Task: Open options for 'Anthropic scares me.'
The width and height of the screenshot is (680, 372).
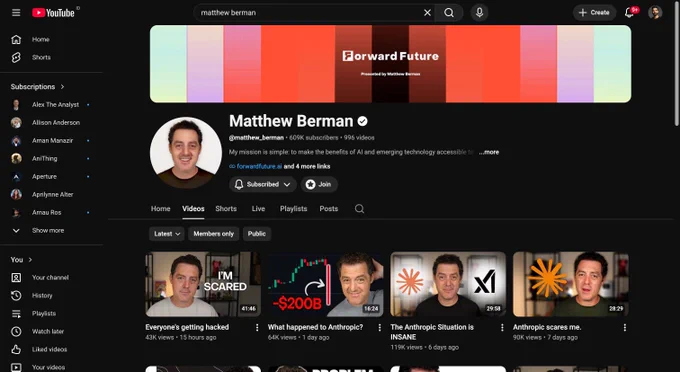Action: pos(624,327)
